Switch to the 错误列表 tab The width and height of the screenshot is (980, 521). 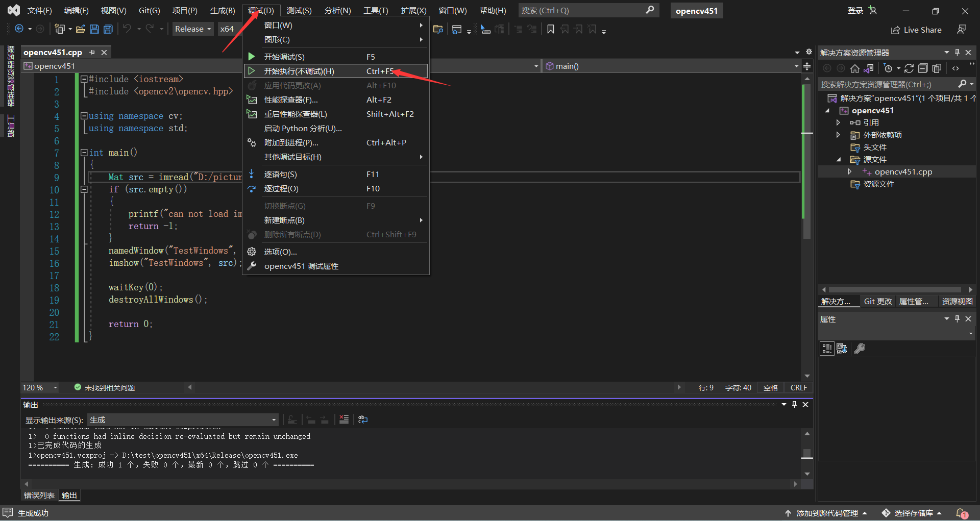point(39,495)
